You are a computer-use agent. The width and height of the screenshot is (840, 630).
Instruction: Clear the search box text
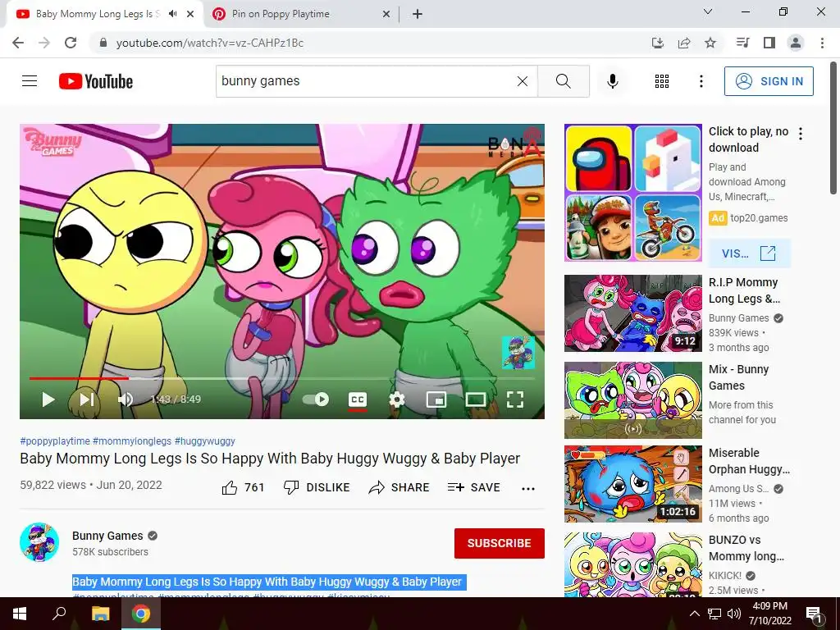(523, 81)
